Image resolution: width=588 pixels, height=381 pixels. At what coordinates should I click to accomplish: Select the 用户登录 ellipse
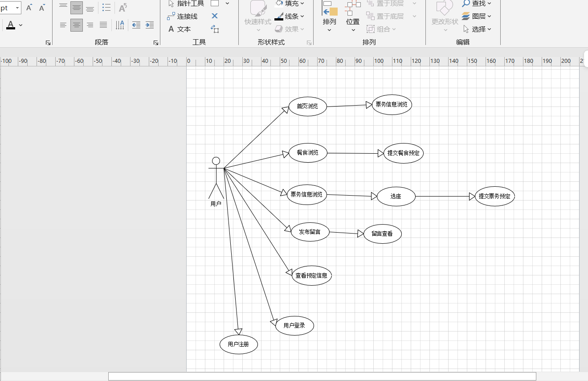[x=294, y=326]
